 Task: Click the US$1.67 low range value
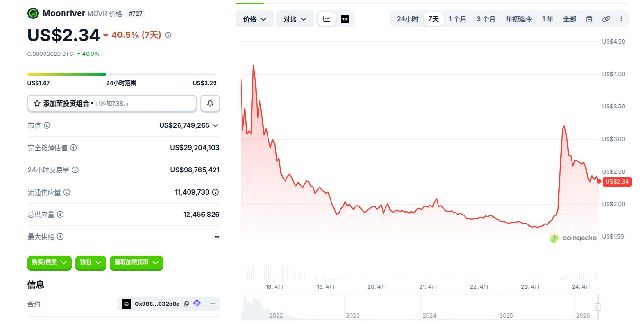coord(39,83)
